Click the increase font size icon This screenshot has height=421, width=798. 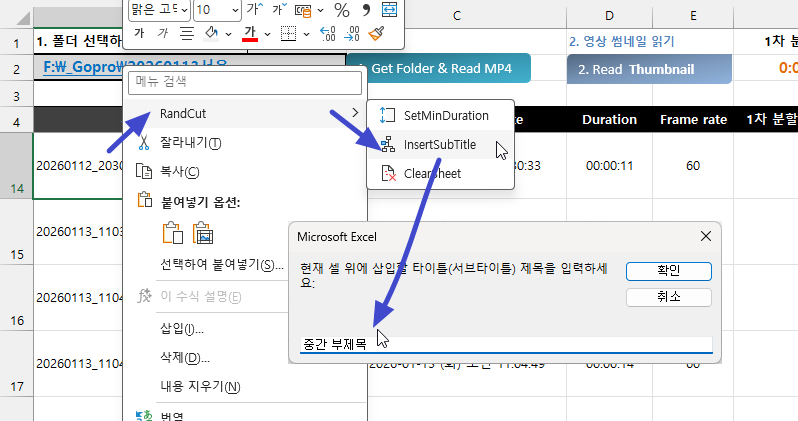pos(254,9)
